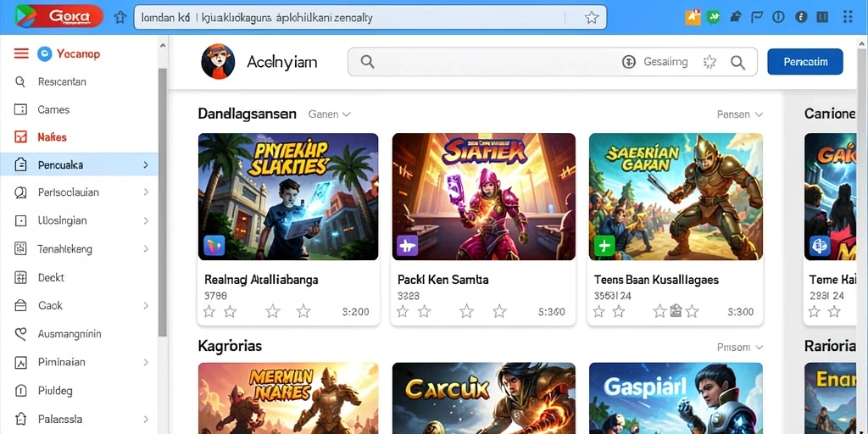
Task: Click the Deckt grid icon
Action: 20,277
